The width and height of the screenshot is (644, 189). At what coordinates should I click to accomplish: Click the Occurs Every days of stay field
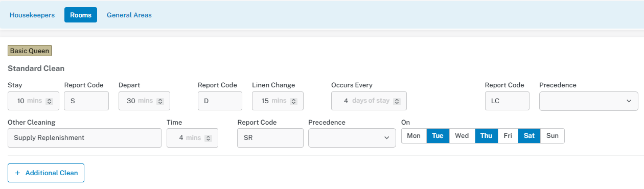coord(369,101)
